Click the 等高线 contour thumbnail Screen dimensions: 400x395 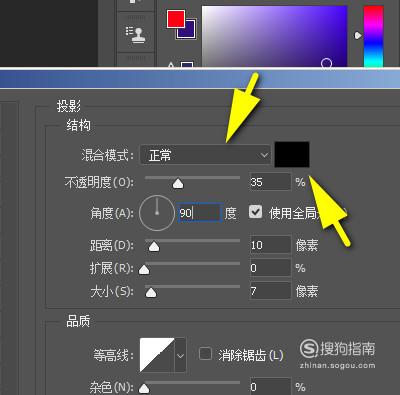tap(157, 355)
